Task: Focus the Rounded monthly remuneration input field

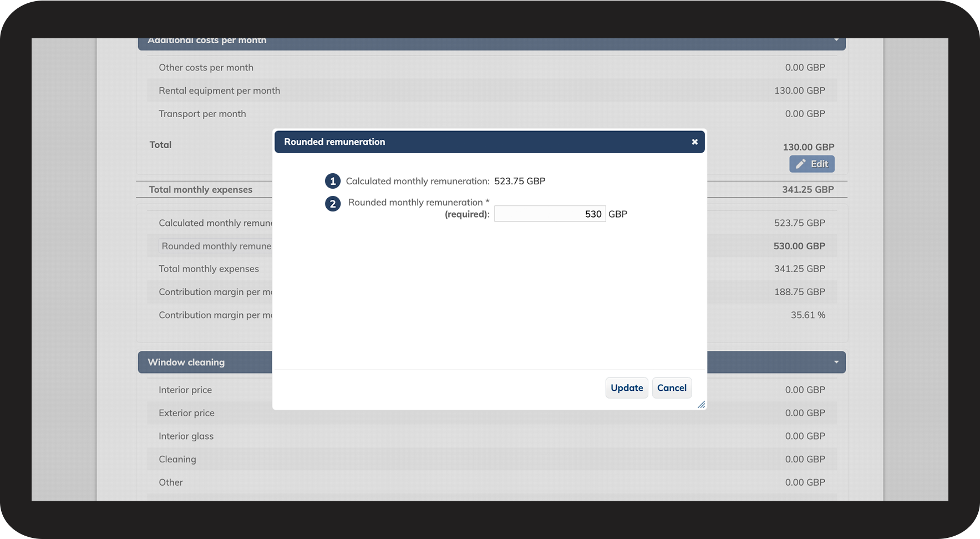Action: click(550, 214)
